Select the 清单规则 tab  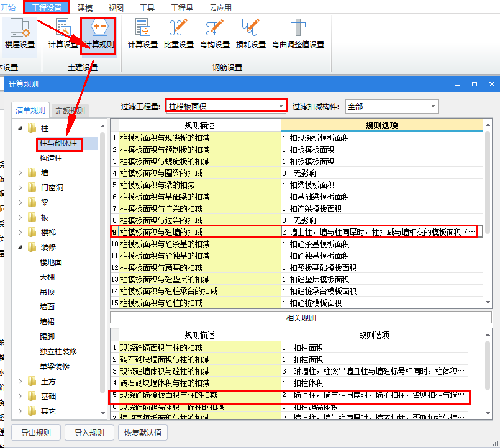(30, 110)
